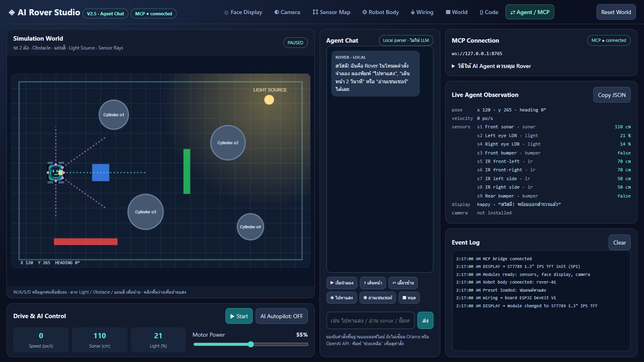Switch to the World tab
Viewport: 644px width, 362px height.
(456, 12)
